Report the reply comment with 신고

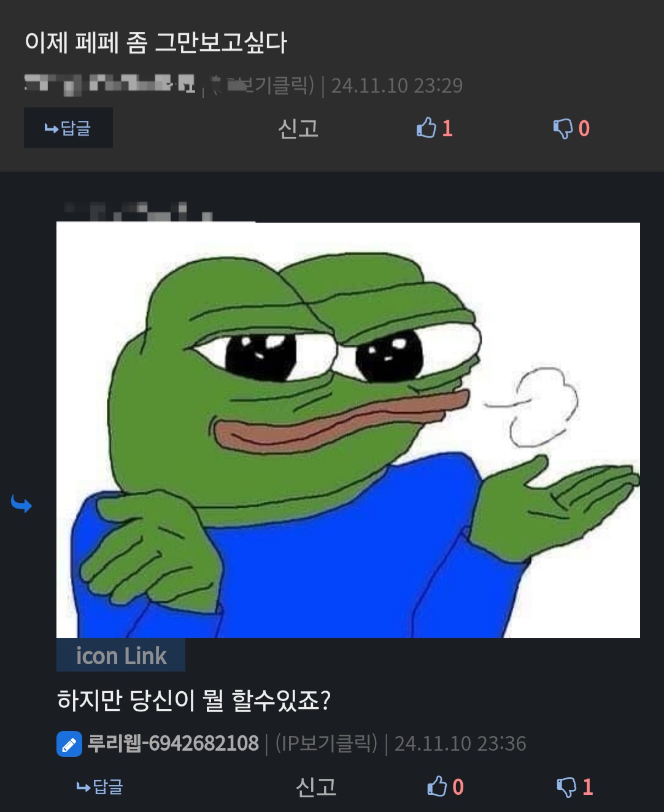[316, 787]
